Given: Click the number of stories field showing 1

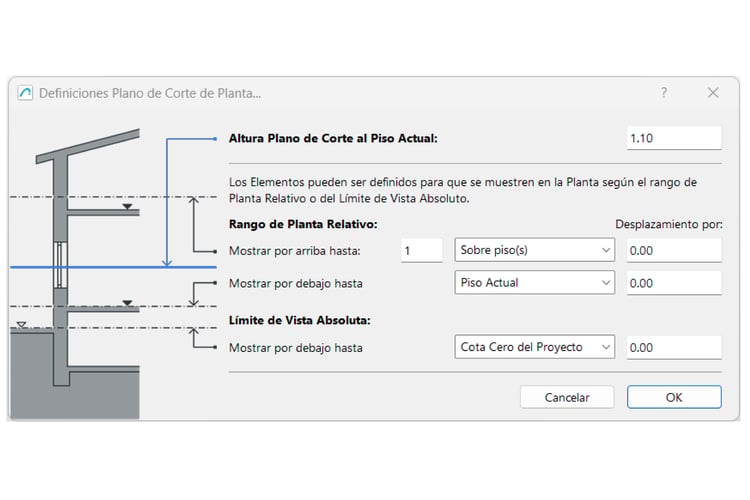Looking at the screenshot, I should (421, 250).
